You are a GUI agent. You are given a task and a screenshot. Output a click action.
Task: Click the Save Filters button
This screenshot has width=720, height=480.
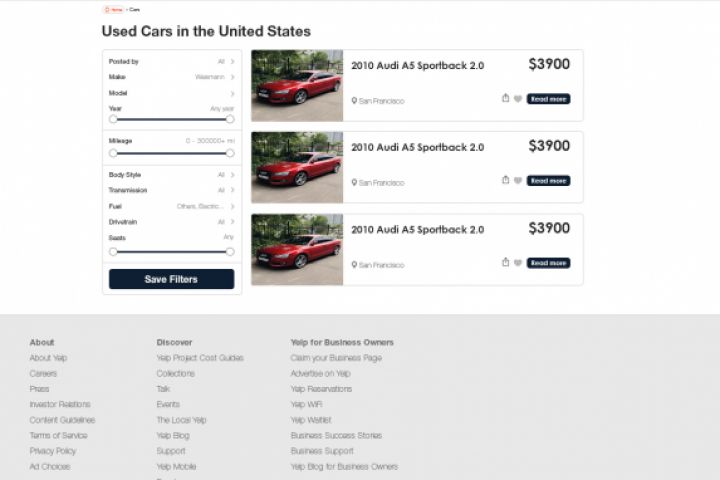pos(171,279)
